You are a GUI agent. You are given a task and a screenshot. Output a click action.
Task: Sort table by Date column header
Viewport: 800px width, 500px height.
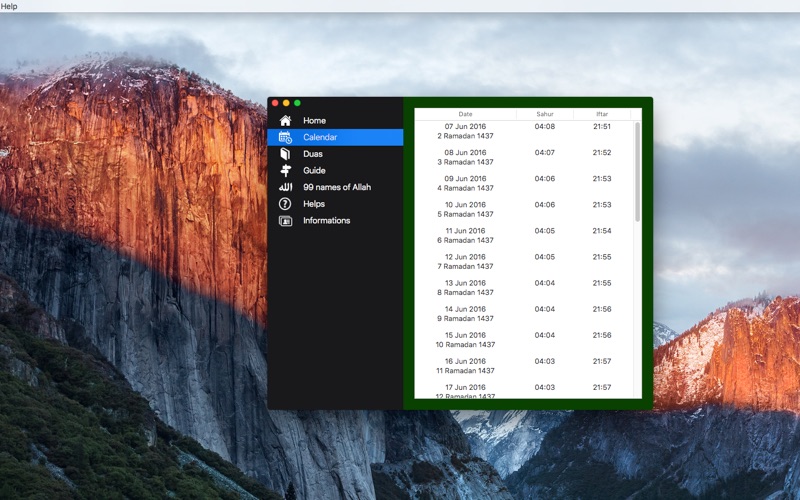(x=465, y=114)
